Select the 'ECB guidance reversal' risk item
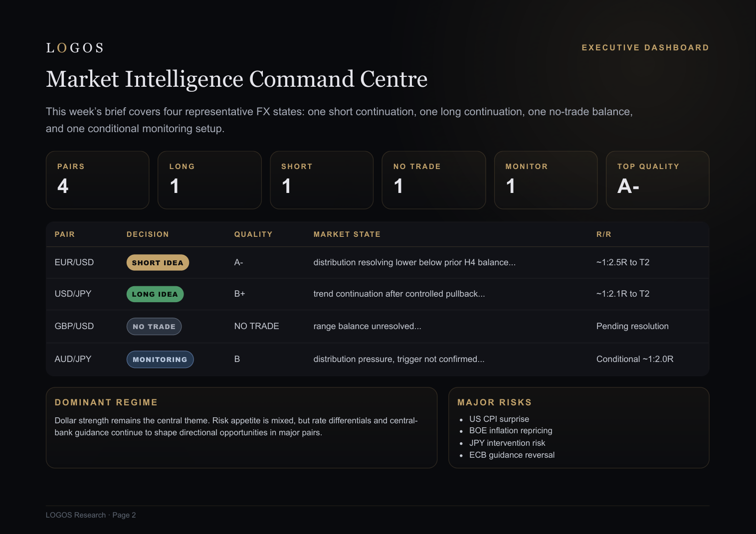Viewport: 756px width, 534px height. coord(512,455)
